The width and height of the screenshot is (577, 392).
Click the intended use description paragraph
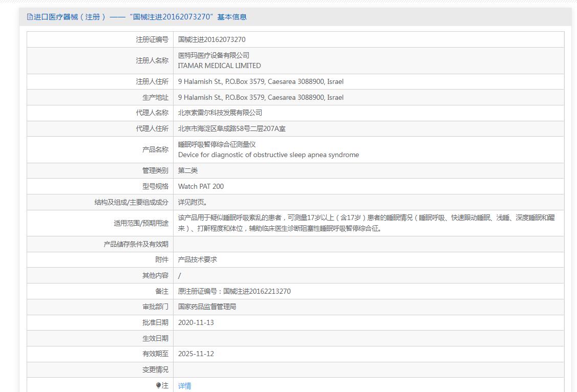pos(366,223)
